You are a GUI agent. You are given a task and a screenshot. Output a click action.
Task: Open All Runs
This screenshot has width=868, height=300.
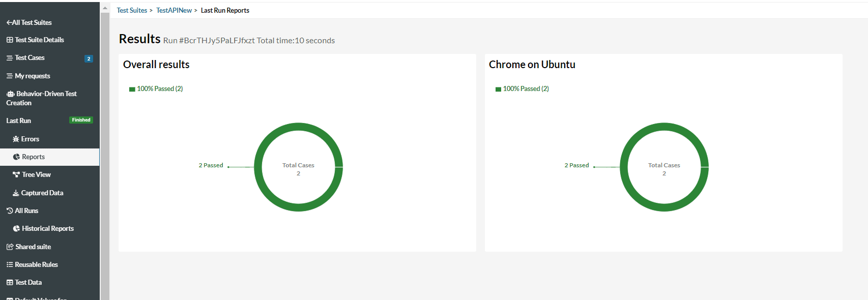point(22,211)
